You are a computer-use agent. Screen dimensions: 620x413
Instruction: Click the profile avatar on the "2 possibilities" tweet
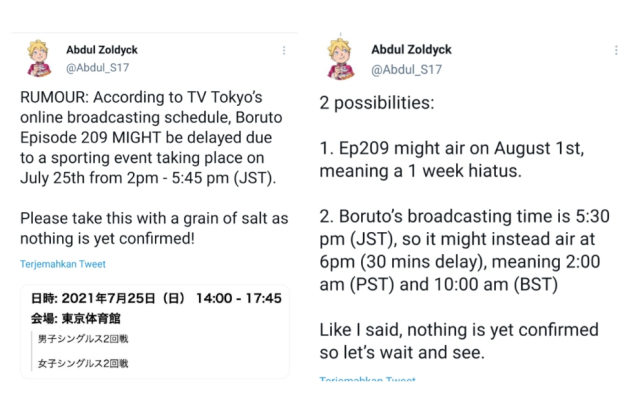tap(342, 60)
